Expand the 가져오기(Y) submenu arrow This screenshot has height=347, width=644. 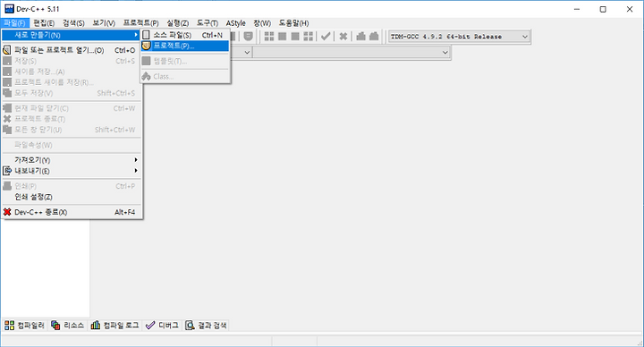tap(136, 160)
